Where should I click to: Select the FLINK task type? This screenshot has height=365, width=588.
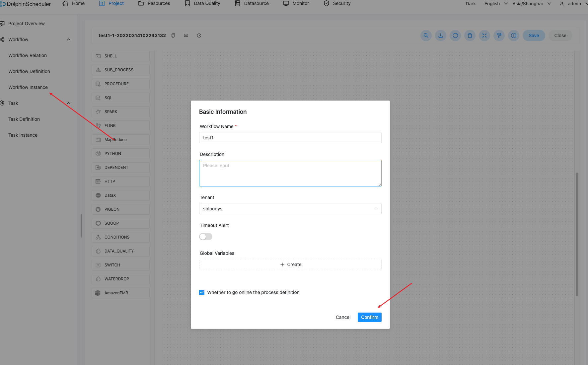pos(120,126)
